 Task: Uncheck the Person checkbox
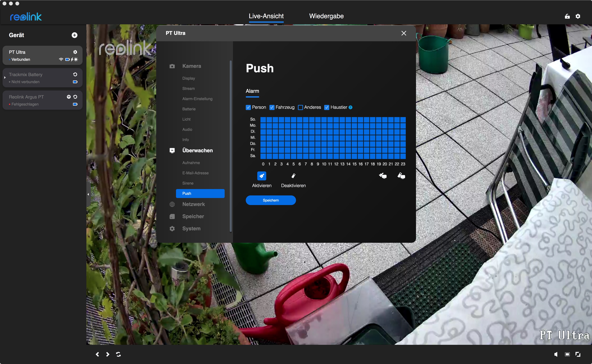(248, 107)
